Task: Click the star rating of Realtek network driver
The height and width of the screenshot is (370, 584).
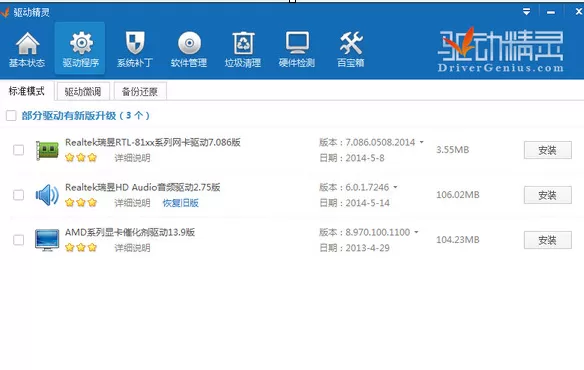Action: click(x=81, y=158)
